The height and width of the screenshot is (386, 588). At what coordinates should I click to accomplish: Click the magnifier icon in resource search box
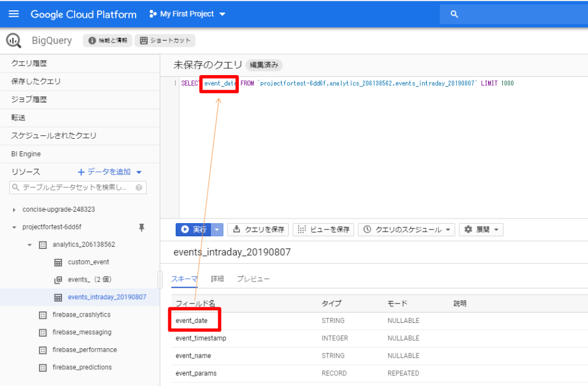coord(16,187)
